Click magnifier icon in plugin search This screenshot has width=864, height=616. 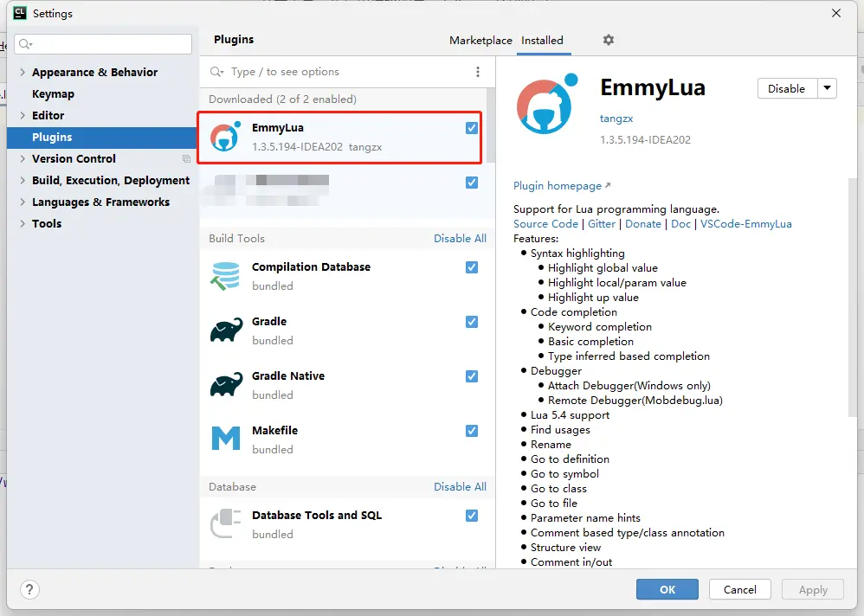coord(216,72)
